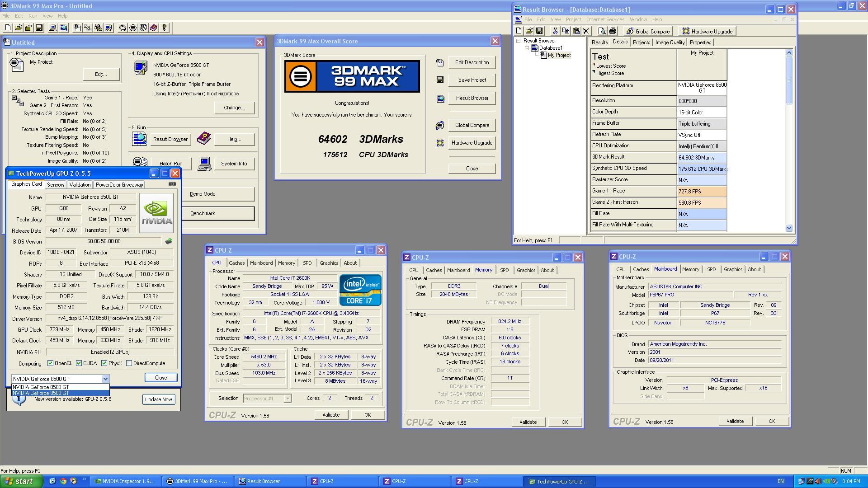Open the Caches tab in CPU-Z window showing CPU tab

[x=236, y=263]
